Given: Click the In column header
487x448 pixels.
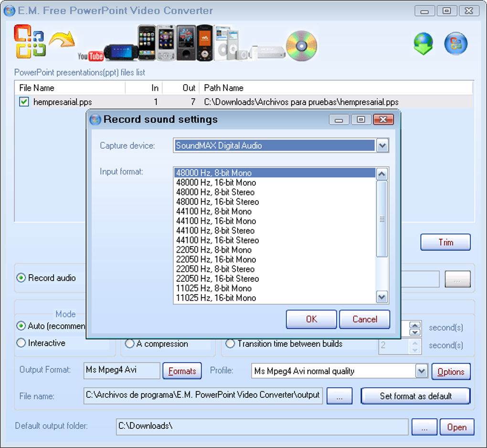Looking at the screenshot, I should click(144, 88).
